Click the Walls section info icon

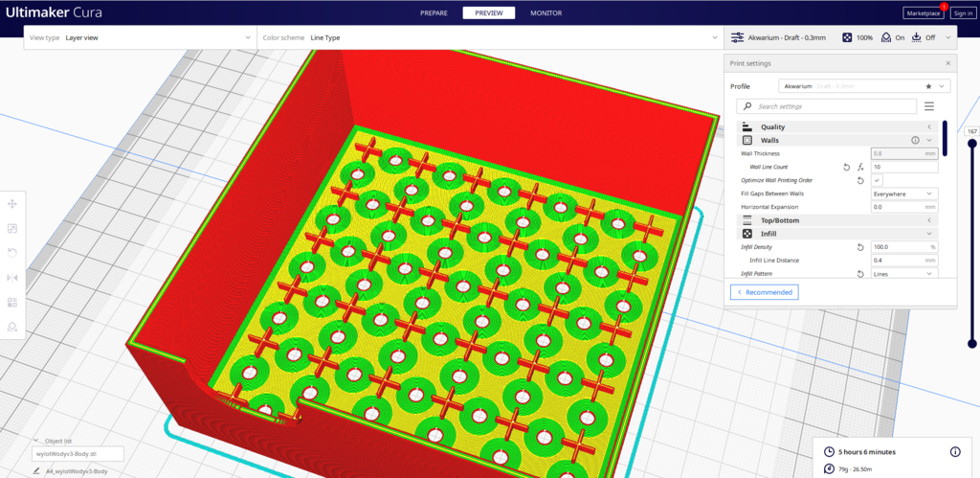tap(915, 140)
